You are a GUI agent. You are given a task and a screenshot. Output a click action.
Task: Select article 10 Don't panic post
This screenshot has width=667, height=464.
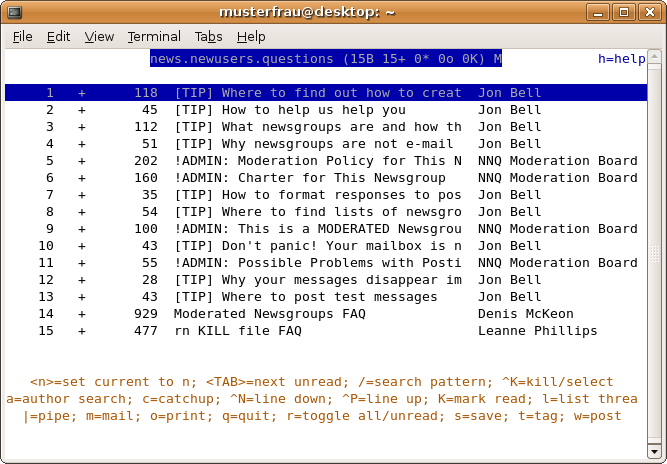(x=317, y=246)
